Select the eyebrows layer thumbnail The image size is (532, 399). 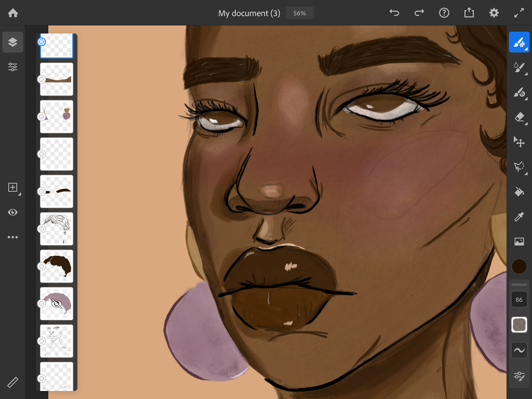(57, 191)
